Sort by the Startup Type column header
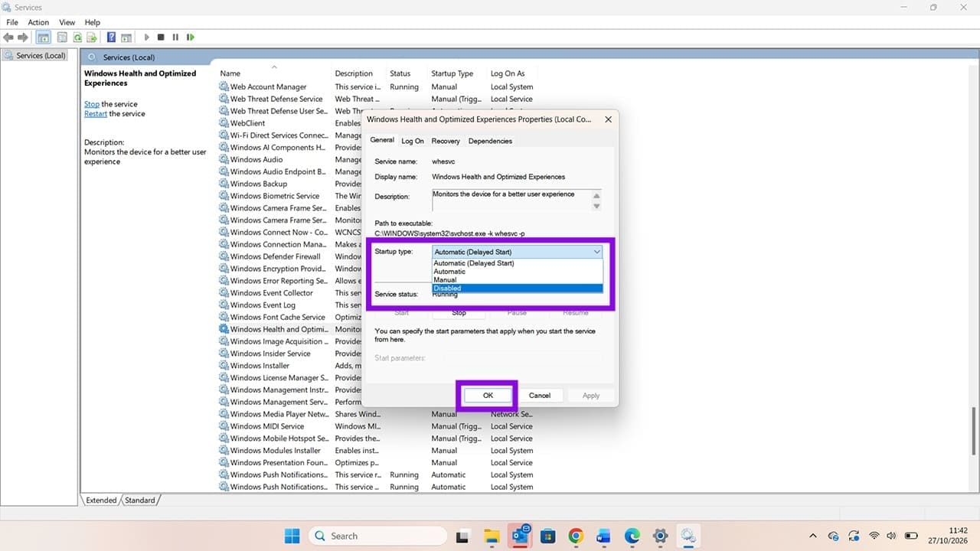Screen dimensions: 980x551 (x=452, y=73)
